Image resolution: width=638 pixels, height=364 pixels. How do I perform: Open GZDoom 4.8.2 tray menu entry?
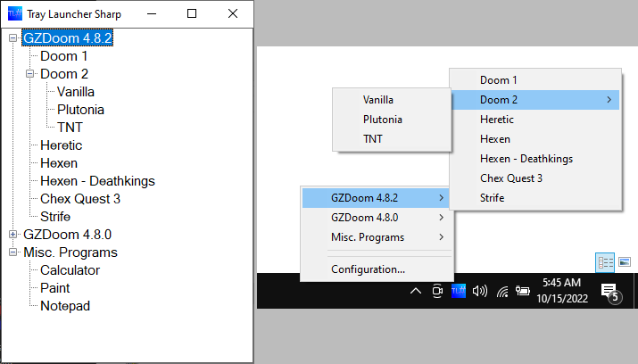(377, 198)
